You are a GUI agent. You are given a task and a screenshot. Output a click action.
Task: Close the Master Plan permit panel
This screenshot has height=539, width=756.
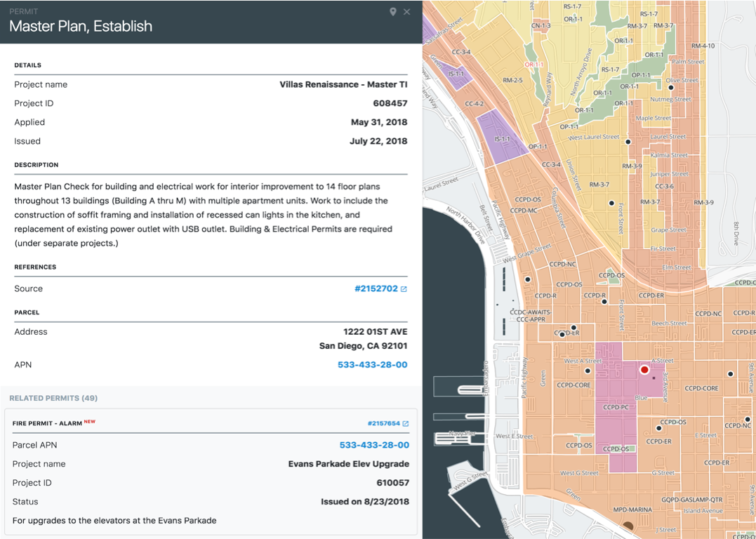406,12
